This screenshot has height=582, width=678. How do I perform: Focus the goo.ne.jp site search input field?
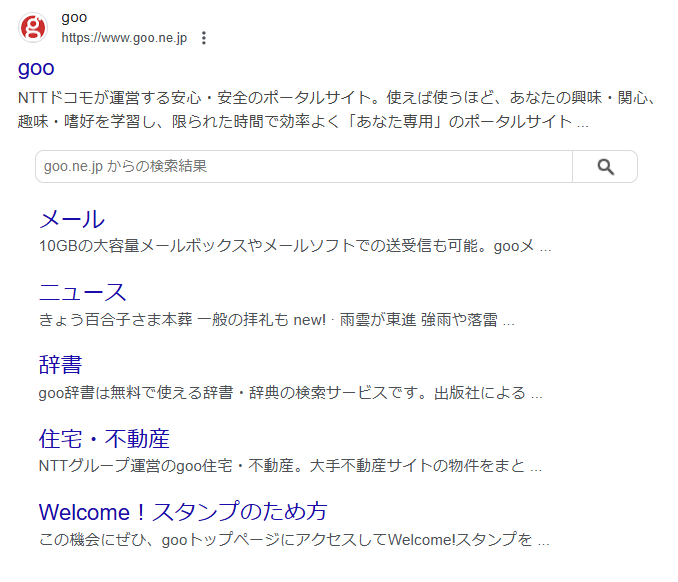[304, 166]
